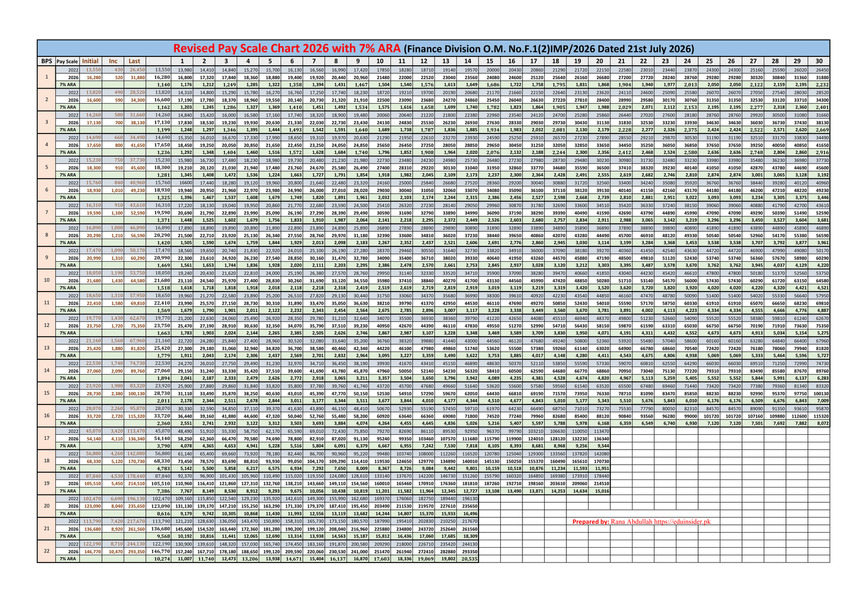The width and height of the screenshot is (868, 614).
Task: Select the 'Last' column header
Action: coord(135,61)
